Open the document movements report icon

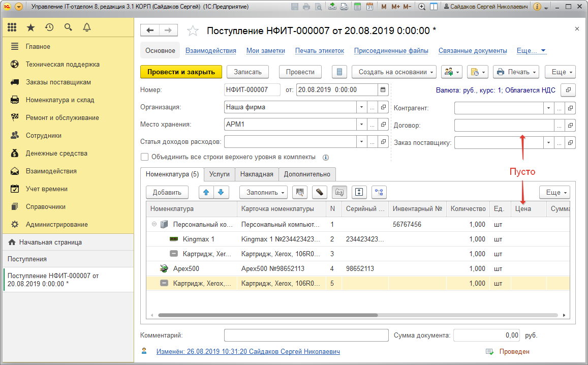coord(339,72)
